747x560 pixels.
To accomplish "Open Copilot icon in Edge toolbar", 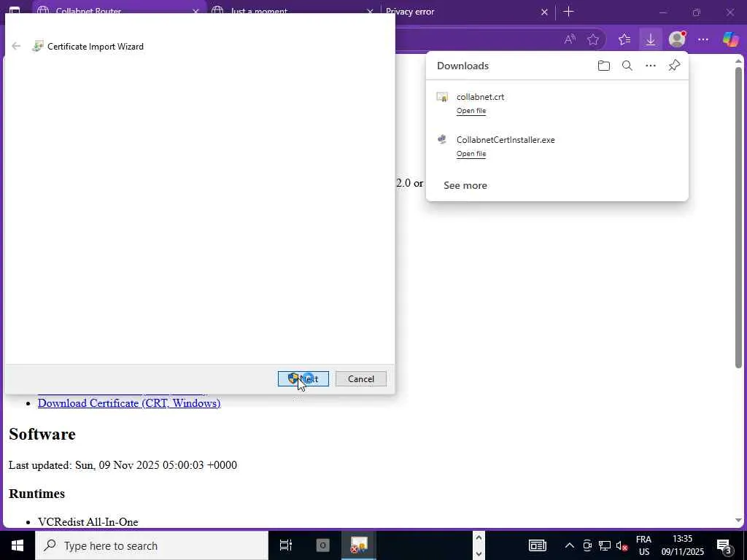I will (730, 39).
